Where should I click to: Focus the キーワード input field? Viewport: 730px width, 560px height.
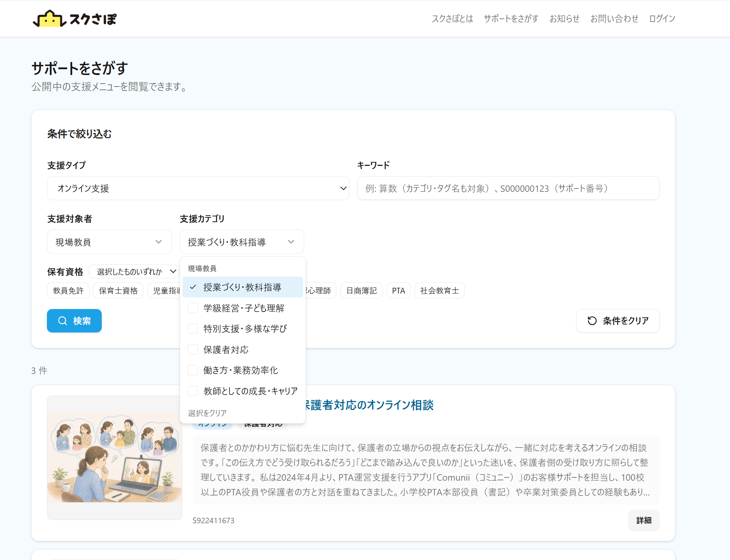click(508, 188)
